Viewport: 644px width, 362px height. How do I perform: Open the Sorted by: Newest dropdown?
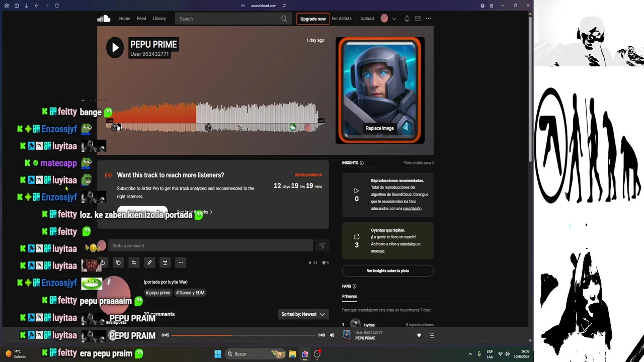pyautogui.click(x=303, y=314)
